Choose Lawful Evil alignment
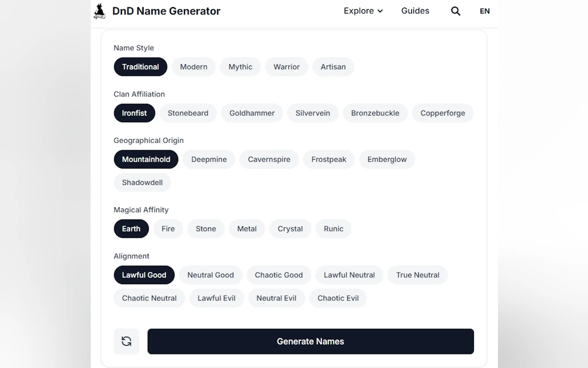This screenshot has height=368, width=588. [x=216, y=298]
